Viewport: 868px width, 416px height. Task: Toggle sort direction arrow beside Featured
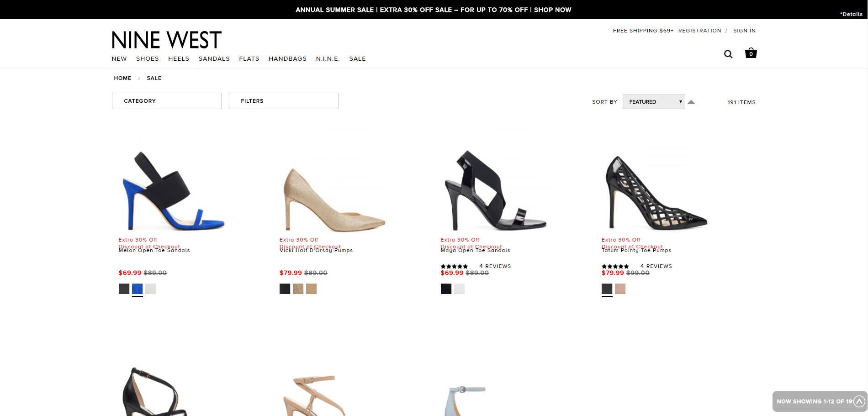pyautogui.click(x=691, y=102)
